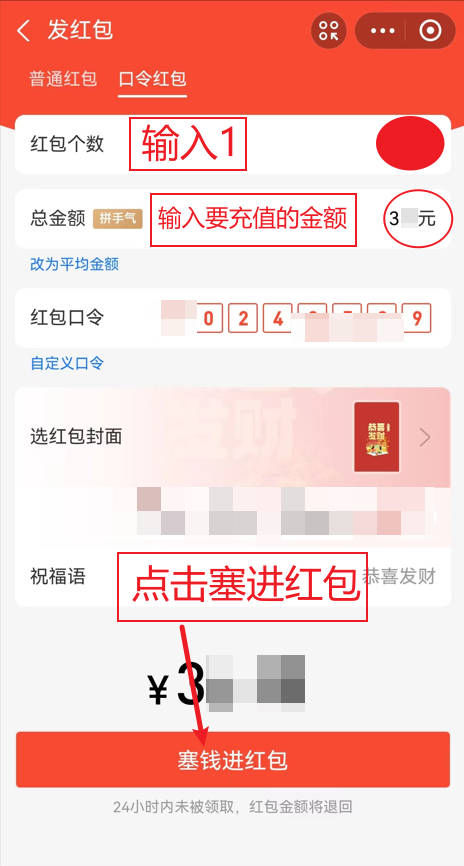Select the red envelope cover thumbnail
464x866 pixels.
(376, 437)
